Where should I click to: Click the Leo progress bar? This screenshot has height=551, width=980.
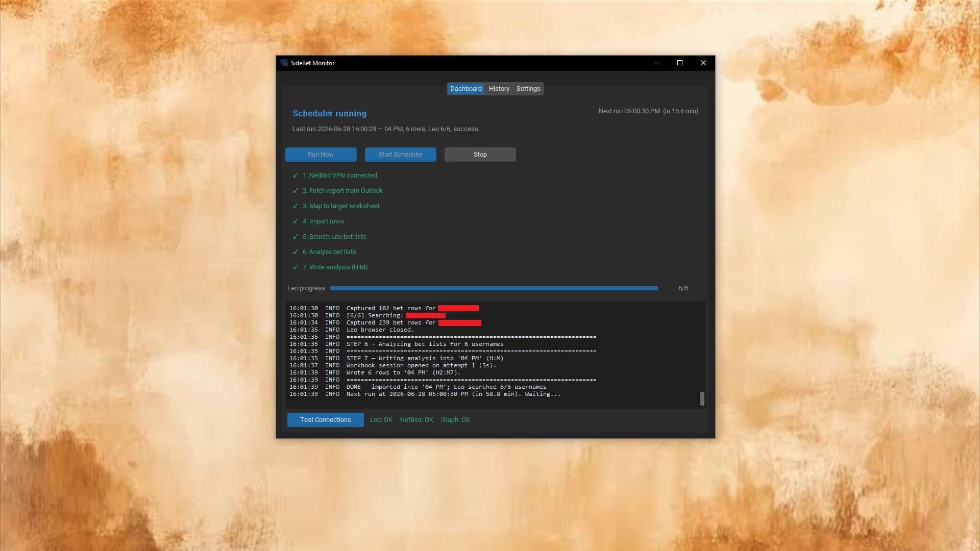click(x=494, y=288)
